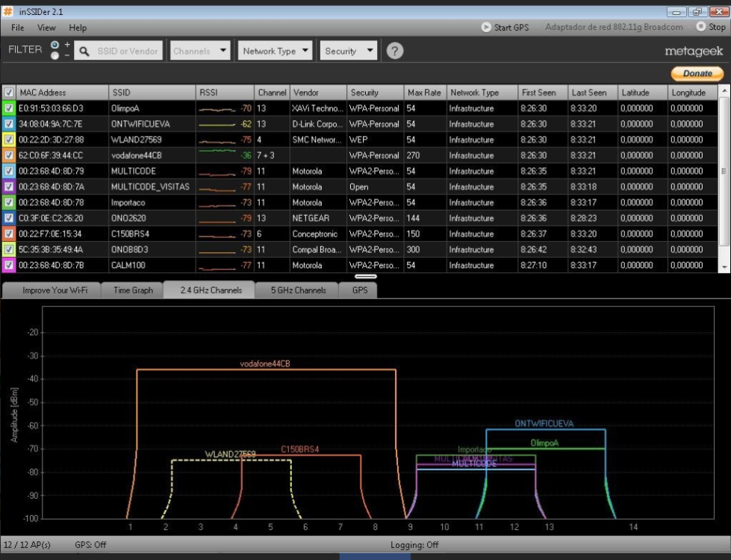Screen dimensions: 731x560
Task: Click the Start GPS play icon
Action: [x=486, y=28]
